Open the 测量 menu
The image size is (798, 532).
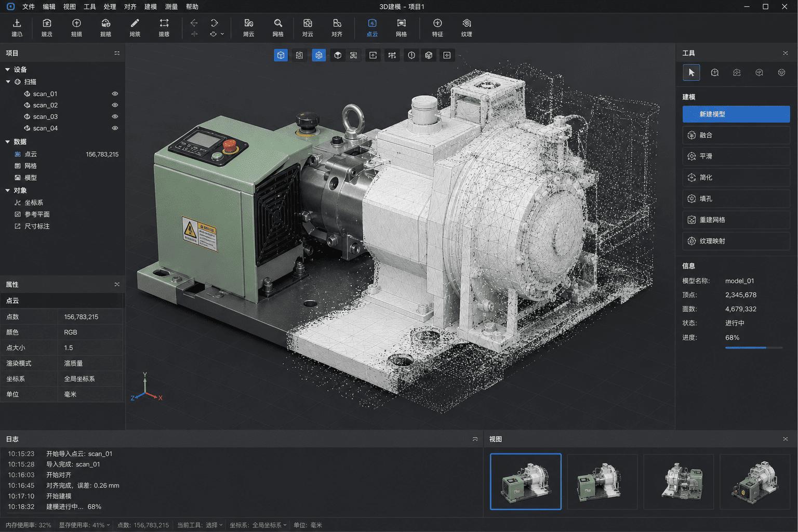[171, 7]
